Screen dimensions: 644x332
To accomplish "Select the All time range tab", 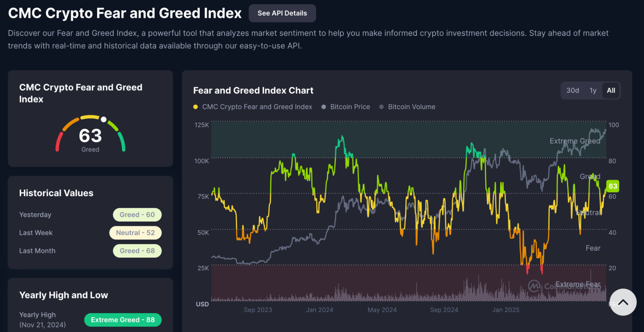I will (611, 91).
